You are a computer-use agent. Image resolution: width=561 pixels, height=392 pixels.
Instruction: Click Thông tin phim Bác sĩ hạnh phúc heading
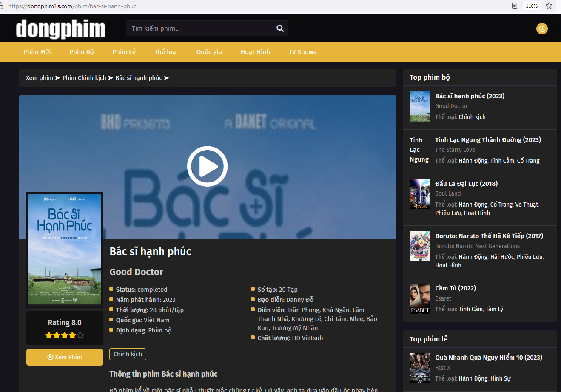(x=163, y=374)
